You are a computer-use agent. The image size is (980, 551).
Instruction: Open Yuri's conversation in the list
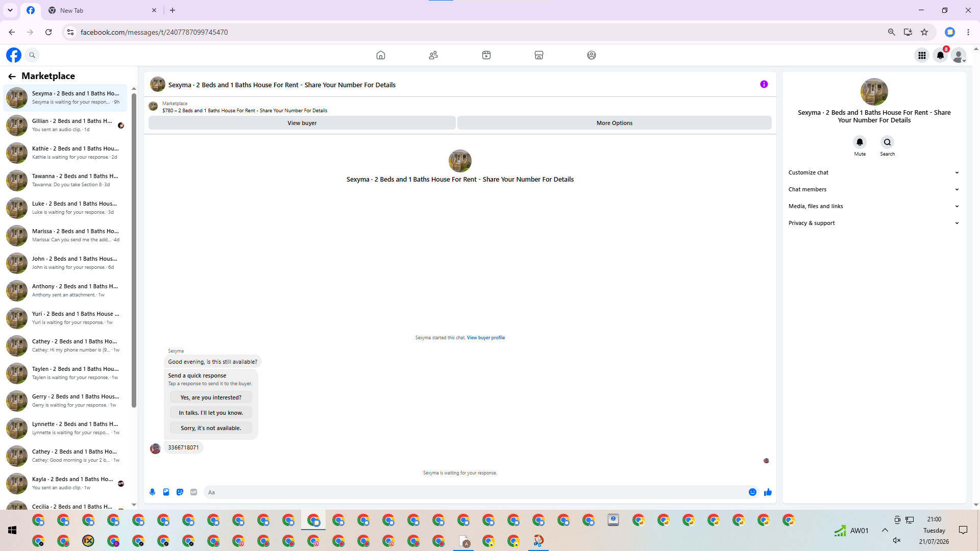65,318
